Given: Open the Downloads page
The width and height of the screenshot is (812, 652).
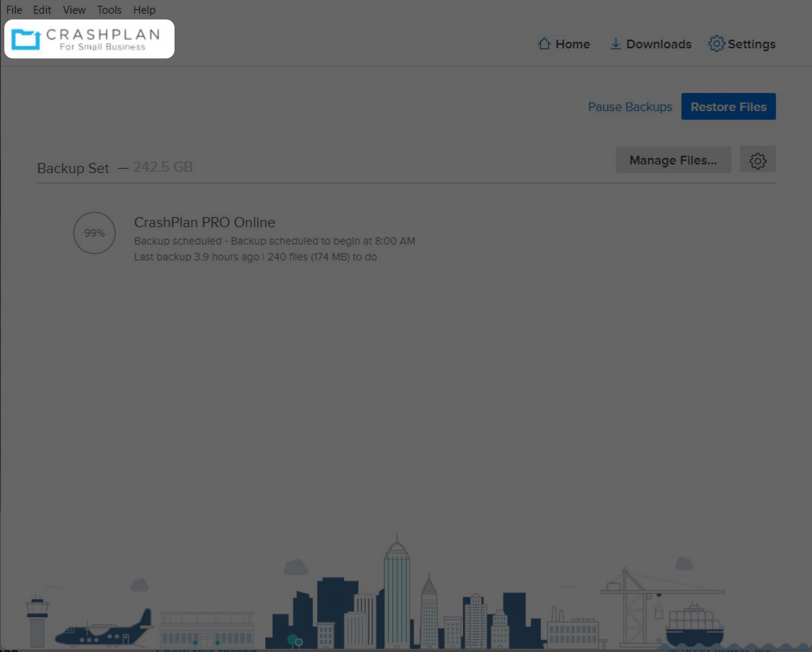Looking at the screenshot, I should tap(659, 44).
